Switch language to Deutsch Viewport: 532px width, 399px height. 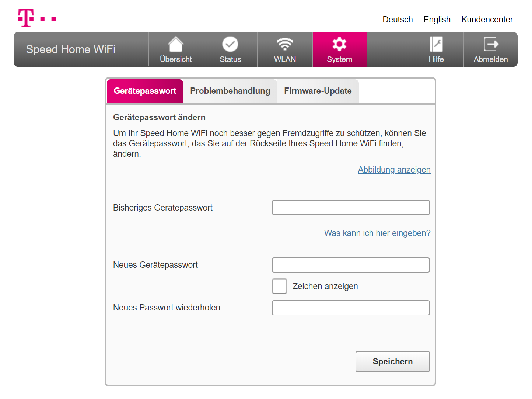398,20
